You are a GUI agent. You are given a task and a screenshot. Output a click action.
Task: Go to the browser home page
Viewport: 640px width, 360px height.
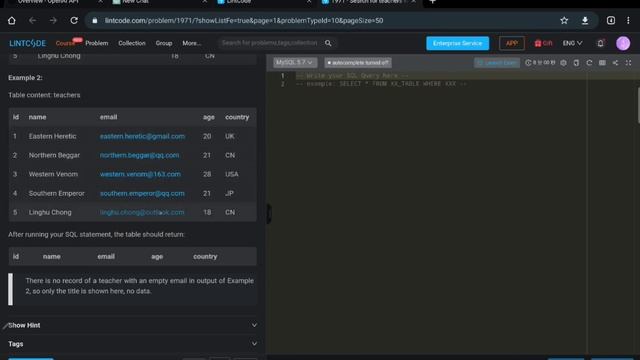click(x=11, y=20)
